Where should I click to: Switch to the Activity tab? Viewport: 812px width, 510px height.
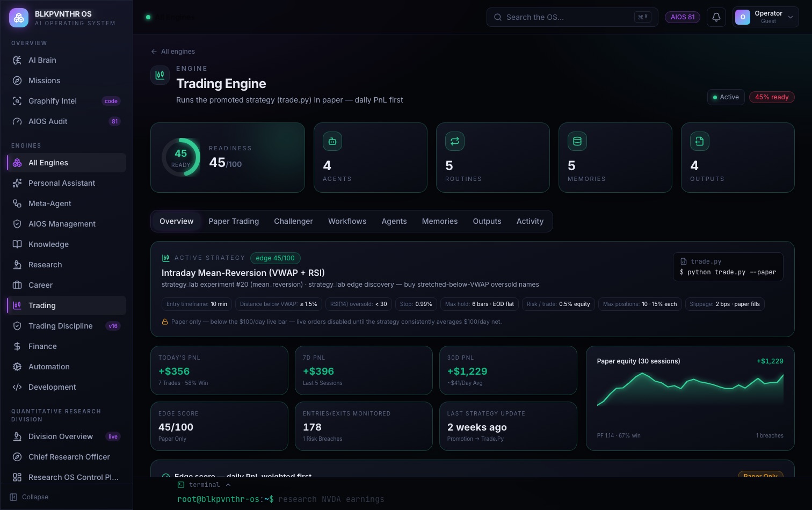[530, 221]
